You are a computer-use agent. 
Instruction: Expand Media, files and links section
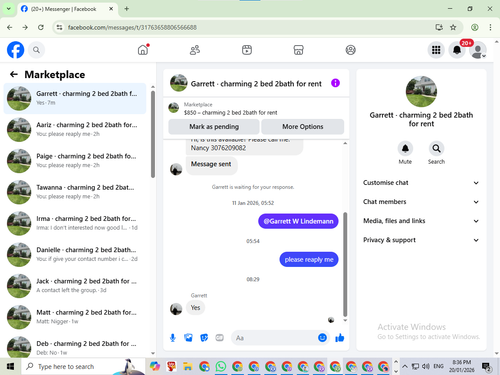(421, 221)
